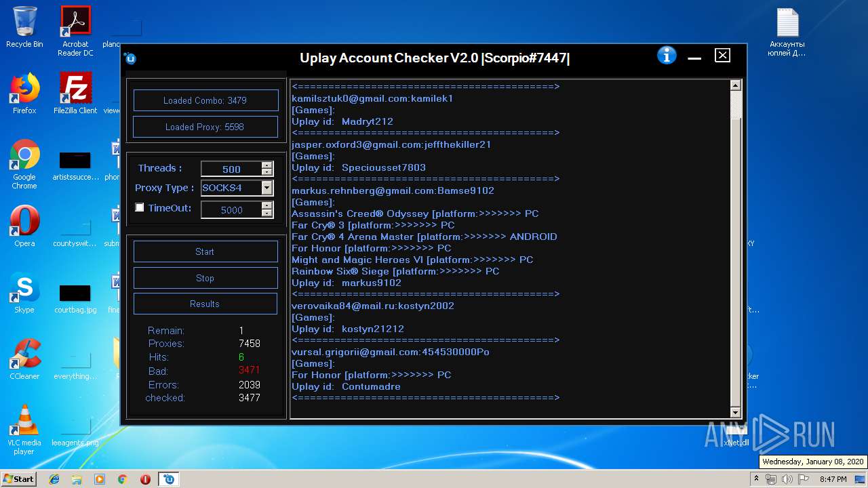Click the Loaded Proxy button
Viewport: 868px width, 488px height.
(205, 127)
